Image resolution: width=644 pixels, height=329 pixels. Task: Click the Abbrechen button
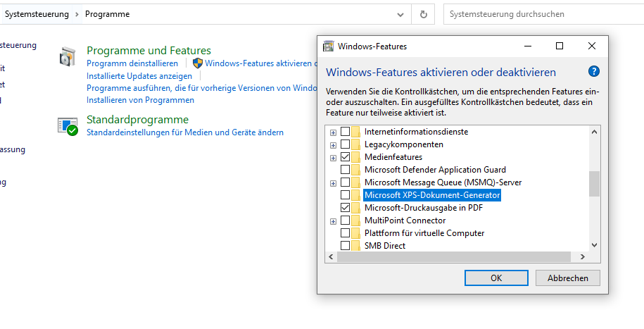click(567, 278)
